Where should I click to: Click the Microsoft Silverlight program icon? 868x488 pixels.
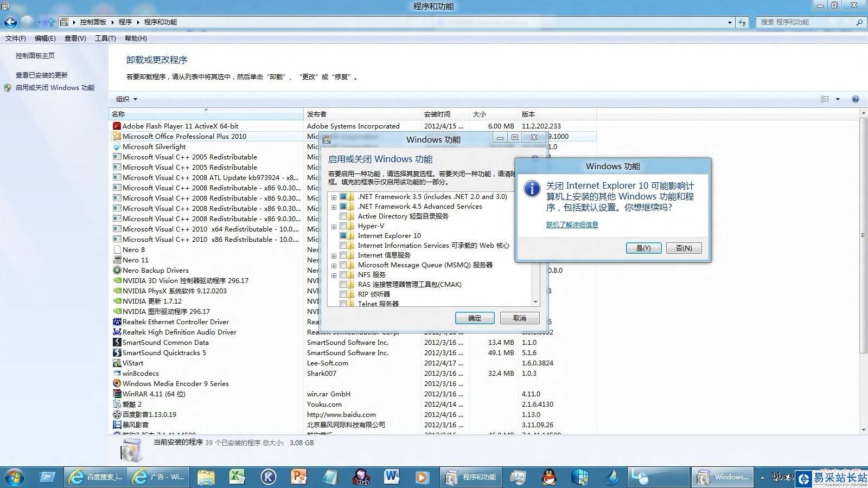(x=117, y=146)
